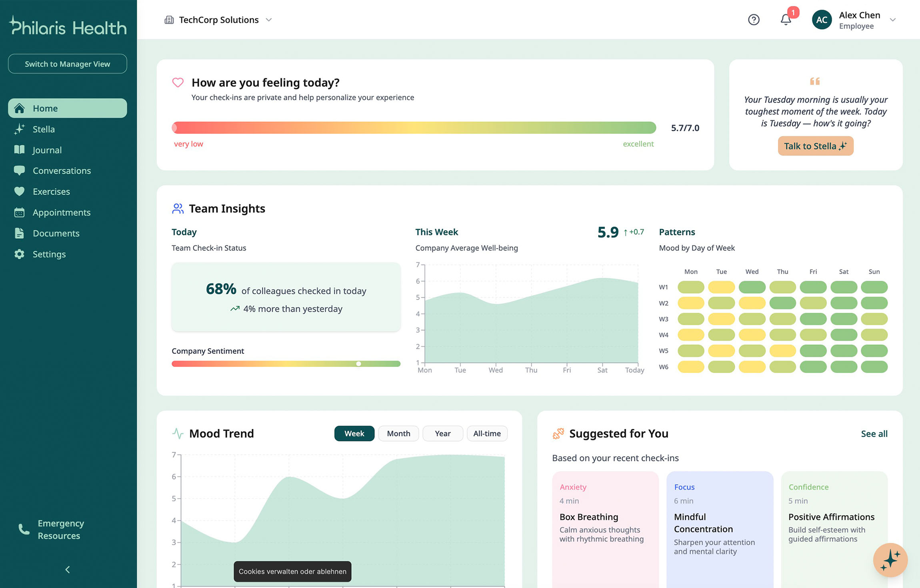
Task: Open the notifications bell
Action: pos(785,19)
